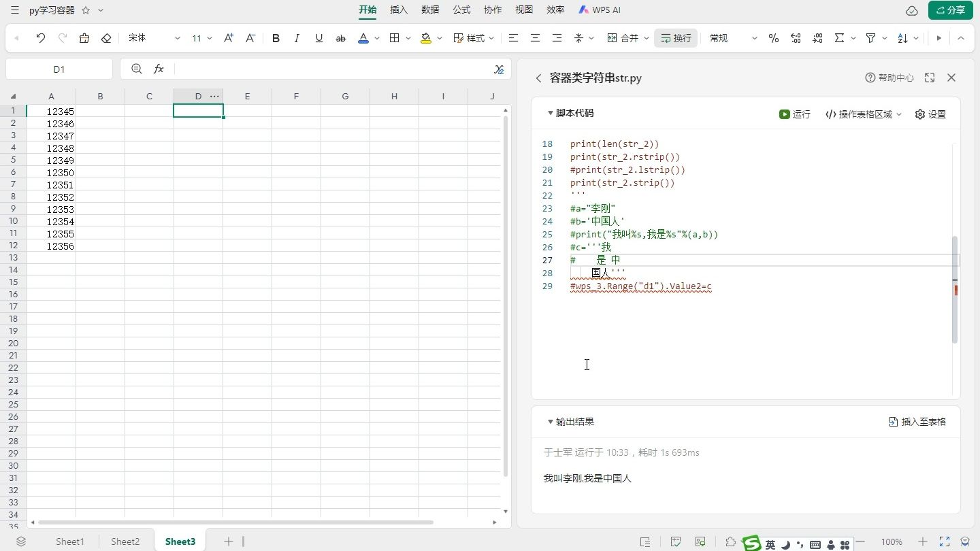Click the cloud sync status icon
Image resolution: width=980 pixels, height=551 pixels.
pos(912,10)
